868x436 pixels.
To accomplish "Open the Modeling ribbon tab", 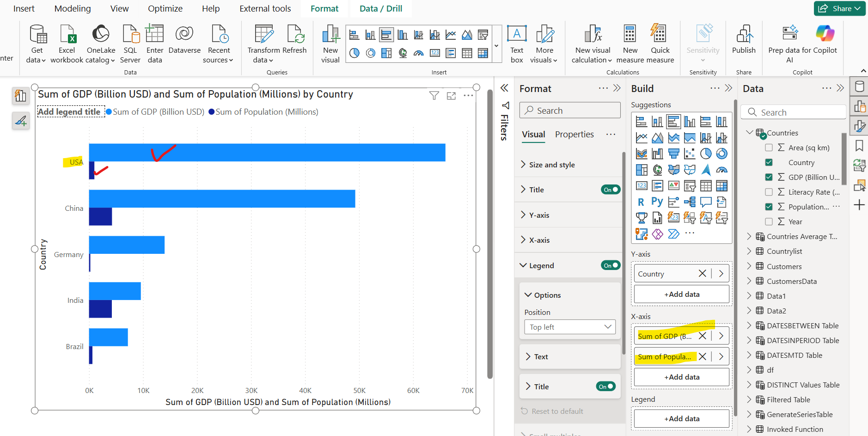I will (x=73, y=8).
